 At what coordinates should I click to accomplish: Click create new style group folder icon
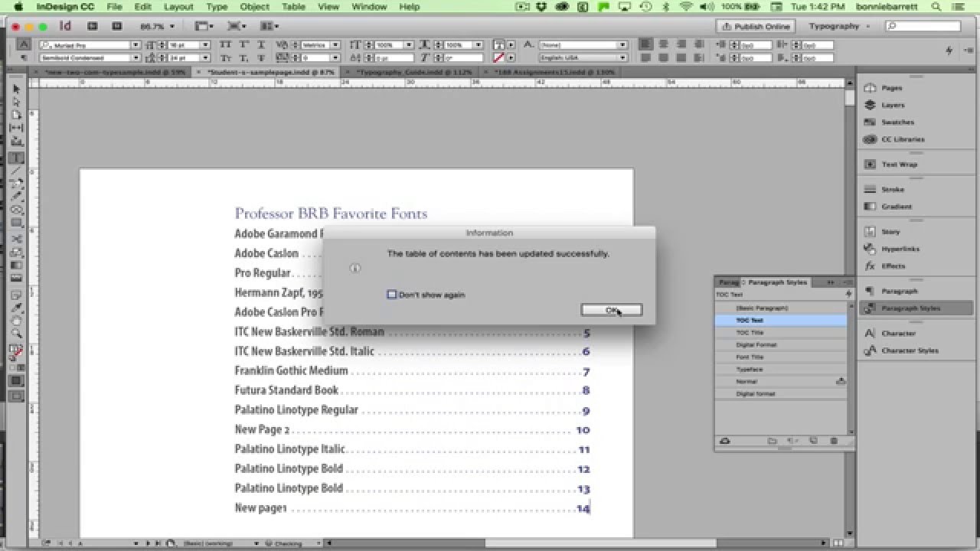[773, 441]
